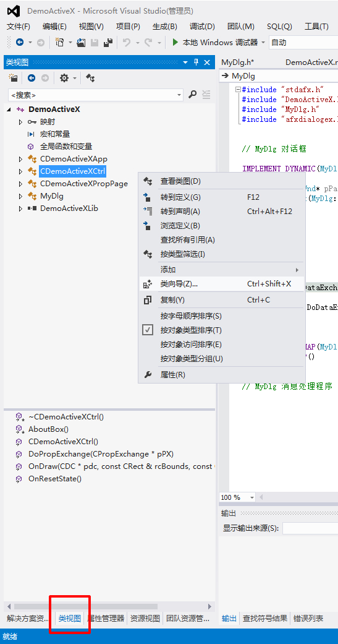Image resolution: width=338 pixels, height=644 pixels.
Task: Select the 全局函数和变量 item
Action: pyautogui.click(x=66, y=147)
